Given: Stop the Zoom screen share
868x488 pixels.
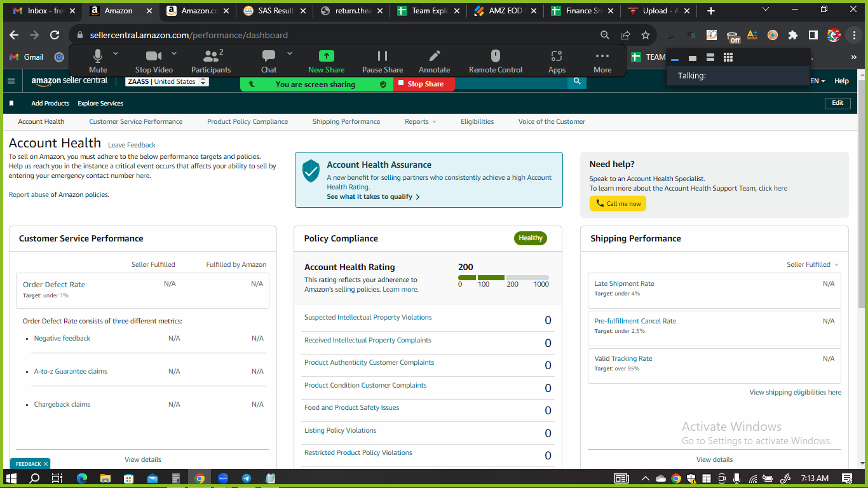Looking at the screenshot, I should (x=424, y=84).
